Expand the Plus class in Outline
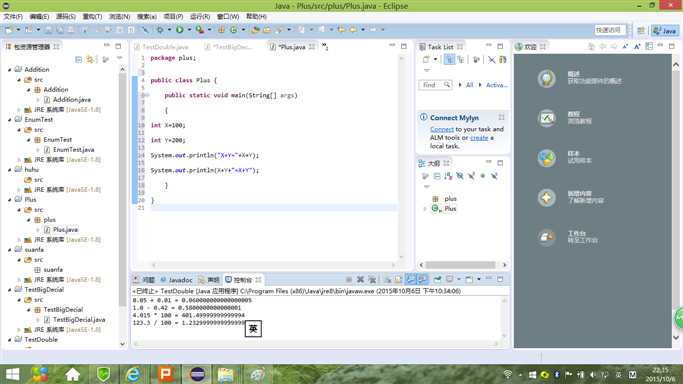The image size is (683, 384). 425,209
